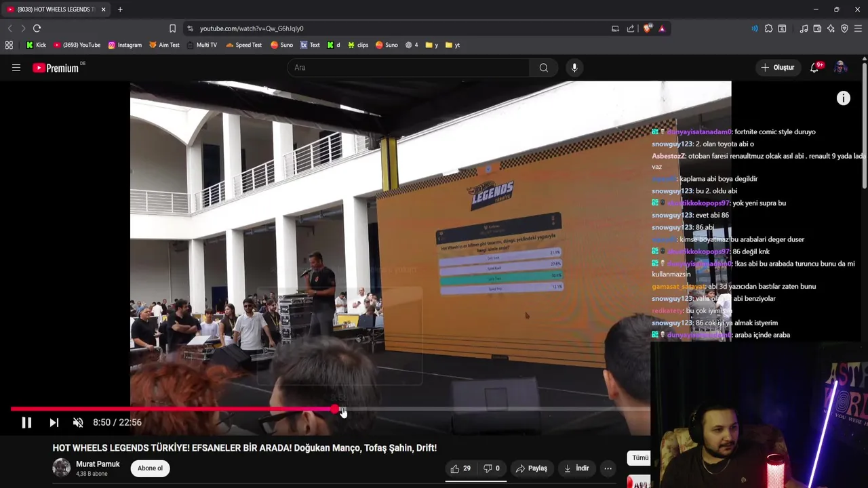Open Brave Playlist music note
Image resolution: width=868 pixels, height=488 pixels.
[804, 28]
